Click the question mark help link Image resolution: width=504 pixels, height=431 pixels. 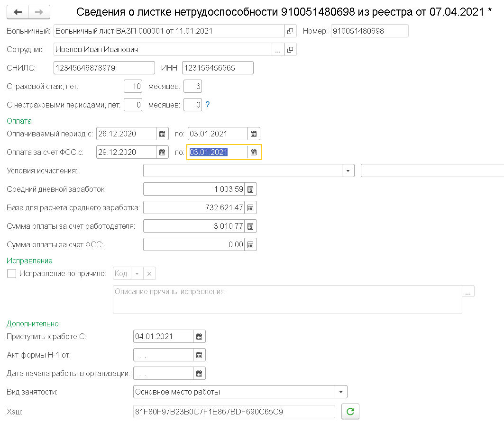[x=207, y=105]
